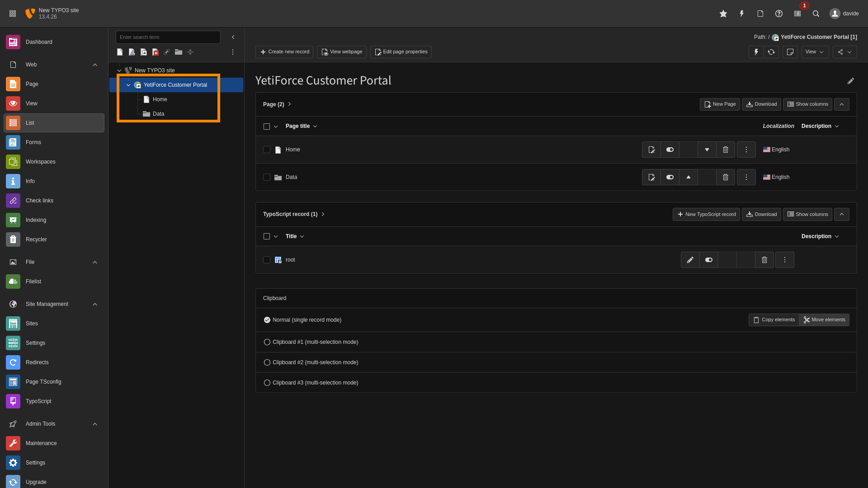Viewport: 868px width, 488px height.
Task: Open the TypoScript module in sidebar
Action: [x=38, y=401]
